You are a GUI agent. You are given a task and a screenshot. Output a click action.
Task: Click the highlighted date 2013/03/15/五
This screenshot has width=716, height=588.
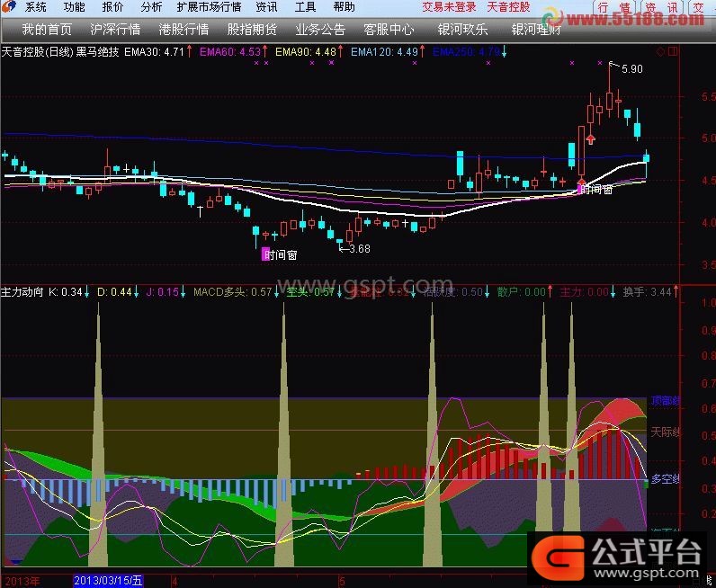pyautogui.click(x=108, y=581)
